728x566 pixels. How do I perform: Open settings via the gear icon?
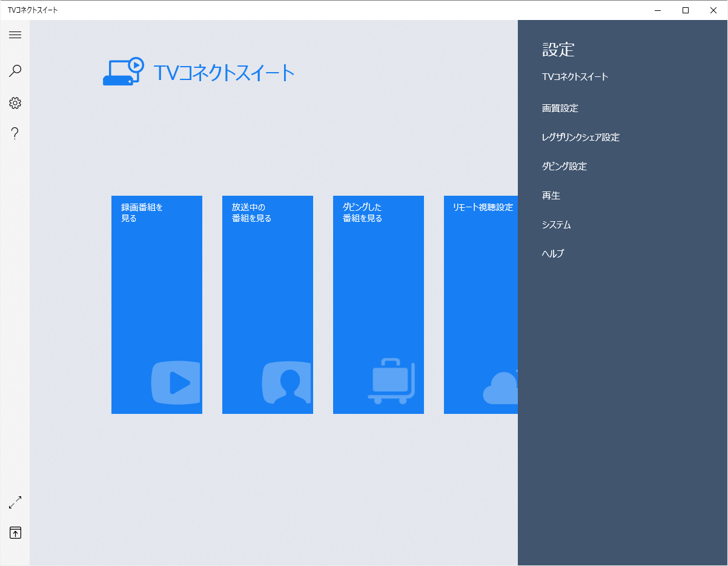[x=15, y=103]
